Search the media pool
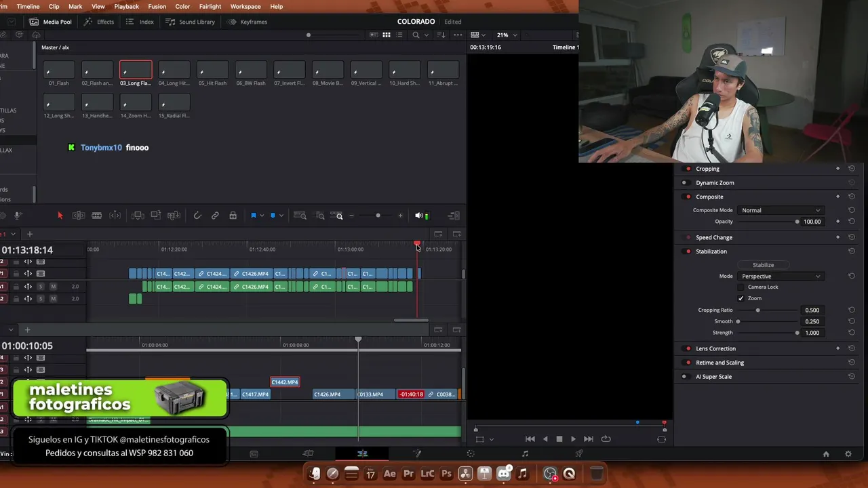The width and height of the screenshot is (868, 488). 416,35
